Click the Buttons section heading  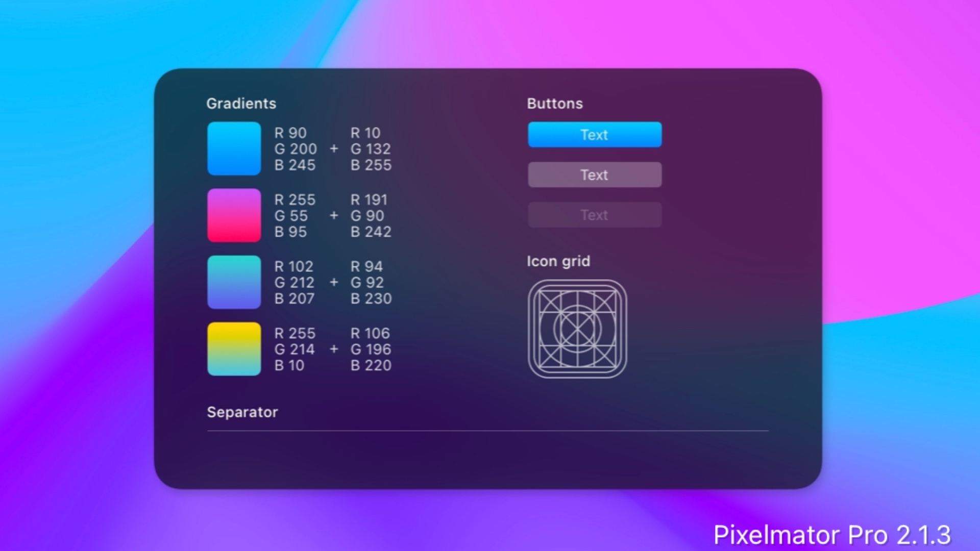click(x=555, y=104)
